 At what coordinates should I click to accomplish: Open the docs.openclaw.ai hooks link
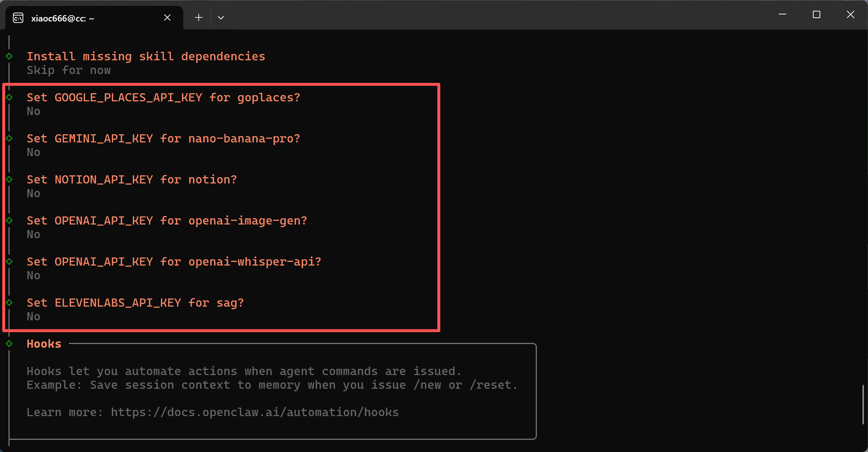pos(255,412)
